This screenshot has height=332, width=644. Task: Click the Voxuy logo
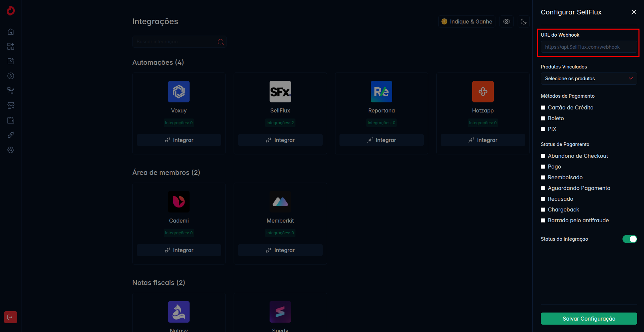click(179, 92)
